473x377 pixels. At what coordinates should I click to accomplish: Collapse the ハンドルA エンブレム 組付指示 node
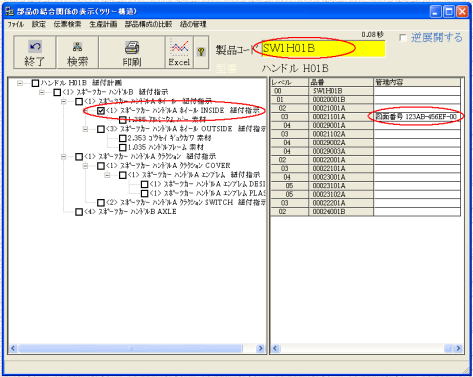[107, 175]
